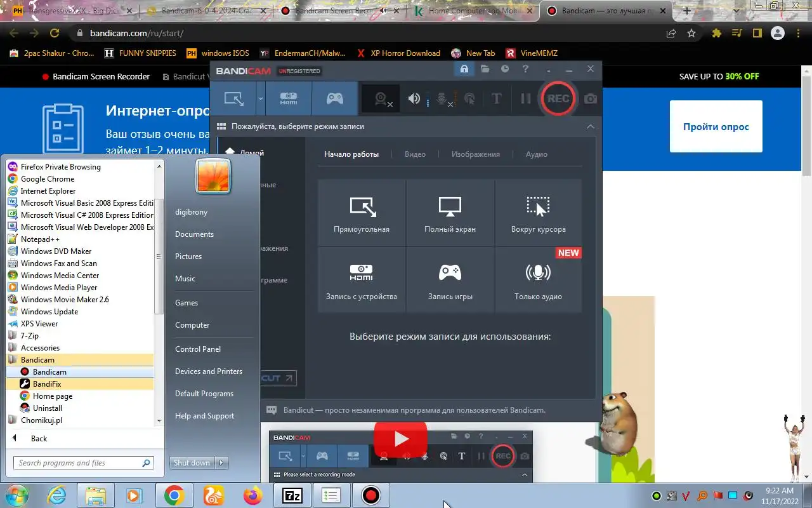The width and height of the screenshot is (812, 508).
Task: Toggle mouse click effects in Bandicam
Action: (x=469, y=98)
